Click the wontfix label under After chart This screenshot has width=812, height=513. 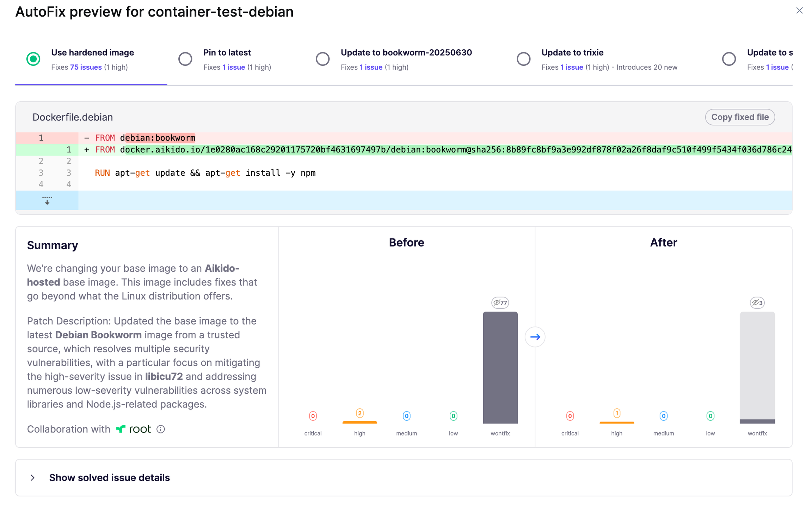(757, 433)
